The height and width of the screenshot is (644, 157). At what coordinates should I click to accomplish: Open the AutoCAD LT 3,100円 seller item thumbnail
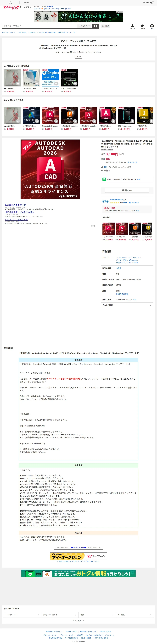coord(108,229)
